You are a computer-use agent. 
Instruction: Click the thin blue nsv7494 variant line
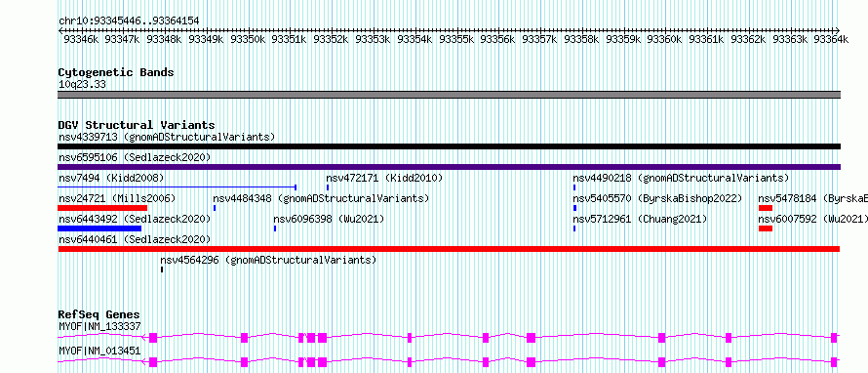click(178, 187)
